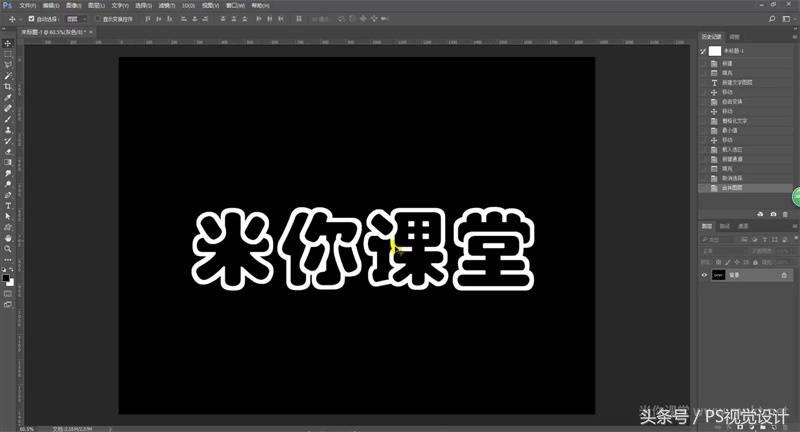Select the Rectangular Marquee tool

[x=8, y=54]
